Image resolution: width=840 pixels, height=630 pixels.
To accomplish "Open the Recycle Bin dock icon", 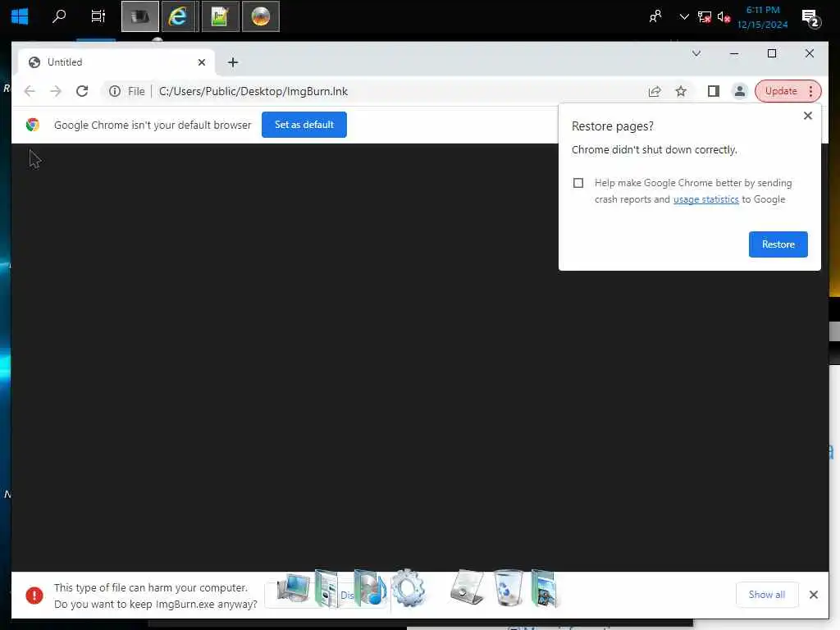I will tap(508, 588).
